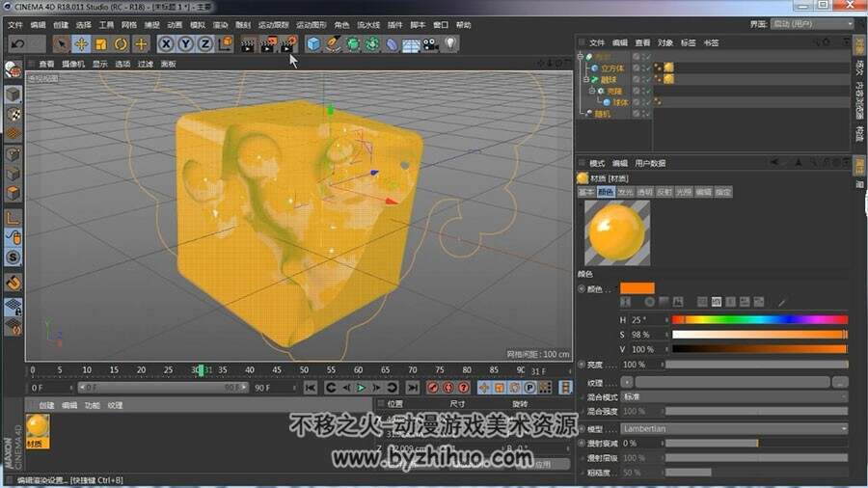Click the record active objects button

[x=433, y=388]
